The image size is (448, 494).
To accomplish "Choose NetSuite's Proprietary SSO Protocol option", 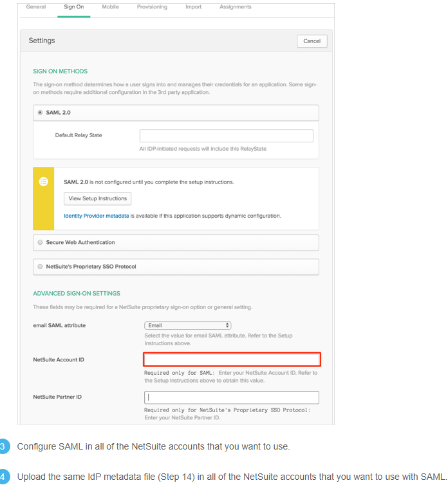I will click(x=41, y=267).
